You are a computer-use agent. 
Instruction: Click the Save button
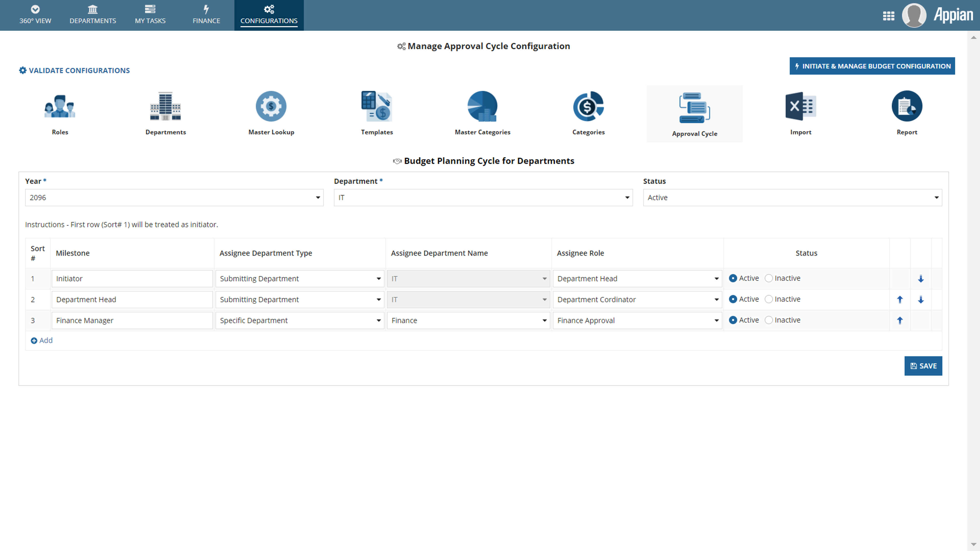pos(923,366)
